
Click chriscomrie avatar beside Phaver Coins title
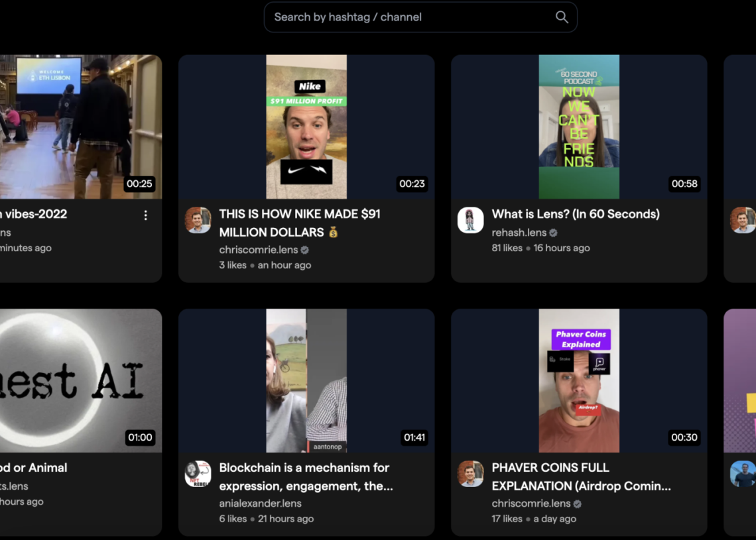click(470, 474)
